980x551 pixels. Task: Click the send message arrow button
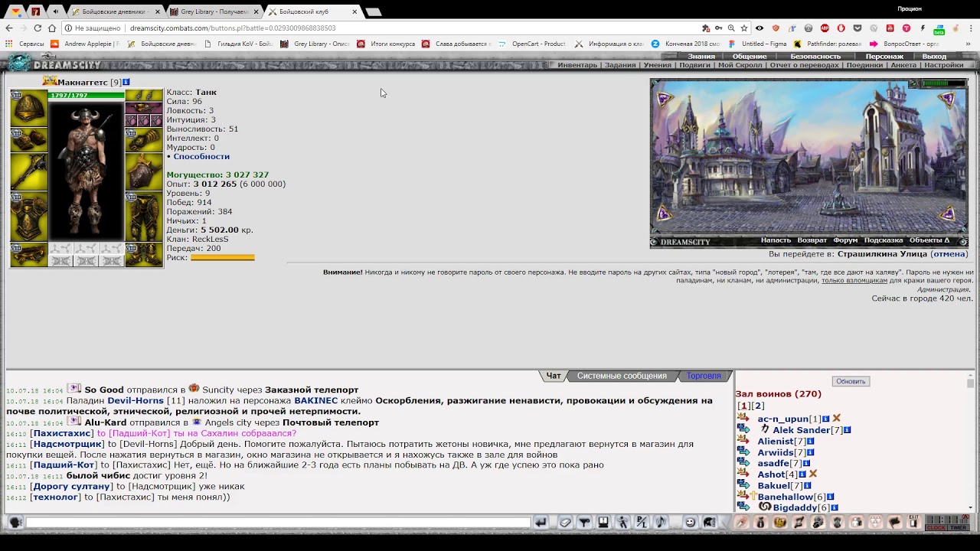pyautogui.click(x=541, y=522)
